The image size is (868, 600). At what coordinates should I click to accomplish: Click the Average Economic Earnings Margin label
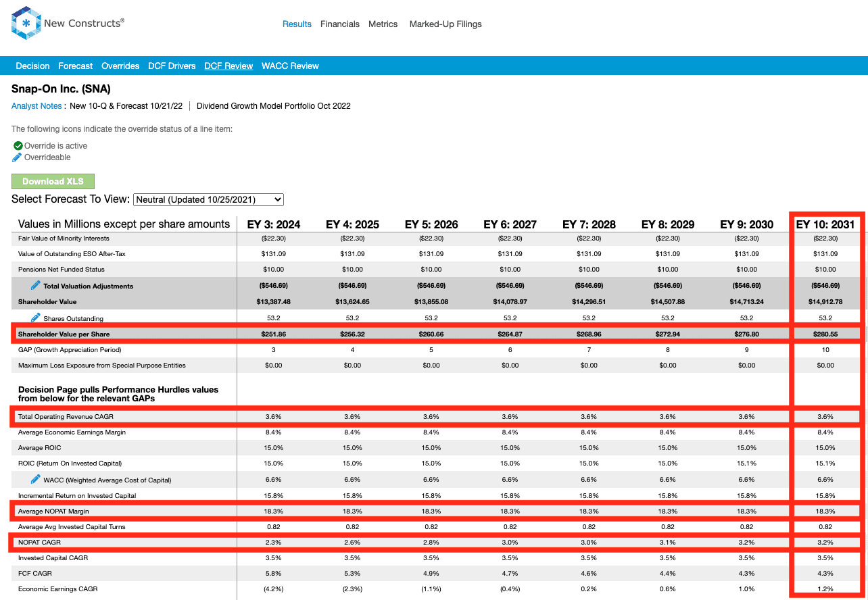[x=72, y=432]
